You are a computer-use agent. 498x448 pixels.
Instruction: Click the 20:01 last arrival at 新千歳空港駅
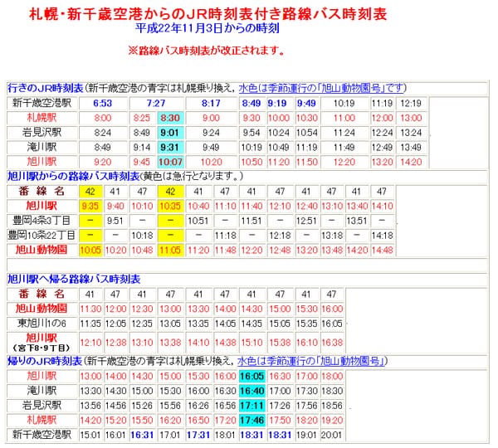pyautogui.click(x=332, y=435)
